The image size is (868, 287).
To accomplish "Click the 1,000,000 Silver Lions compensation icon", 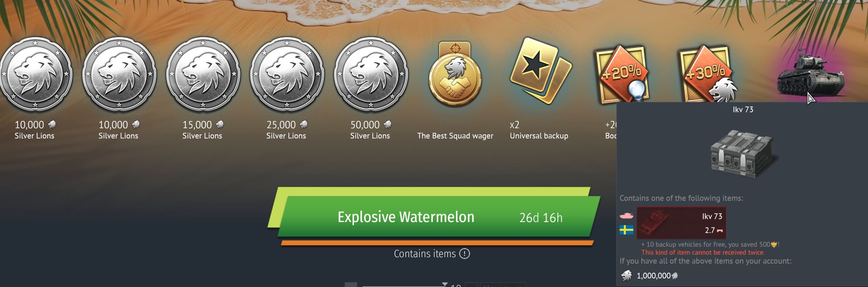I will tap(627, 275).
